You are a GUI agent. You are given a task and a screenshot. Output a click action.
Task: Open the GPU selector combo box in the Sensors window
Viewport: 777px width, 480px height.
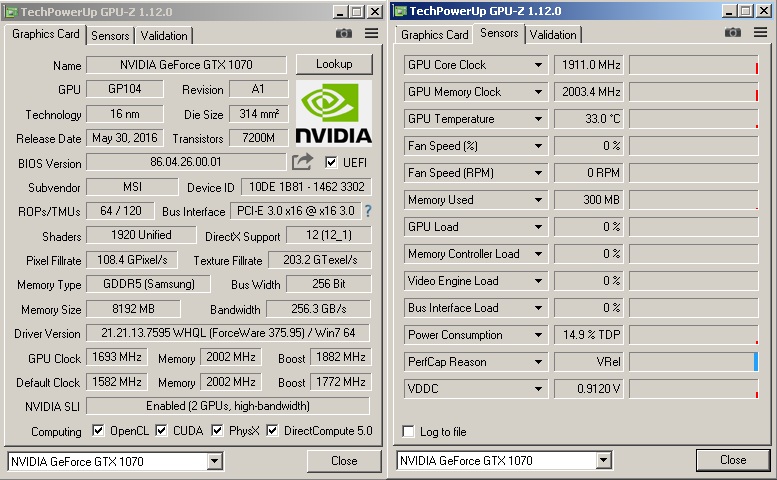tap(504, 461)
